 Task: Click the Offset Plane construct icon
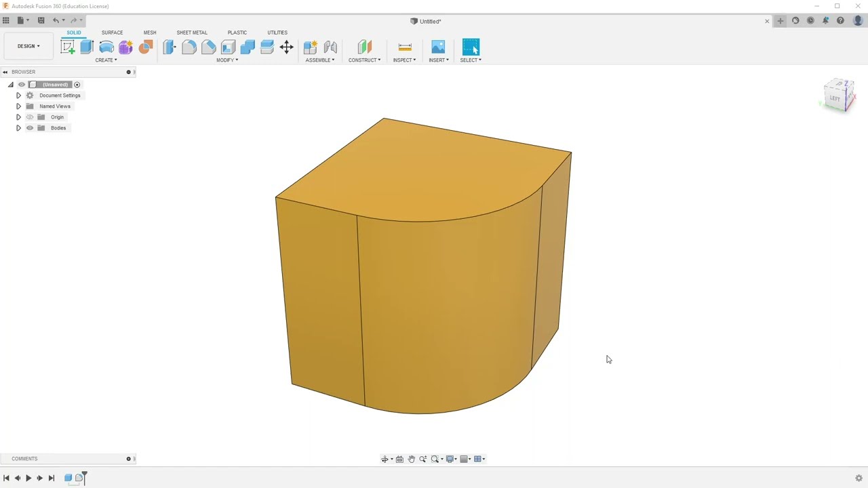(364, 47)
